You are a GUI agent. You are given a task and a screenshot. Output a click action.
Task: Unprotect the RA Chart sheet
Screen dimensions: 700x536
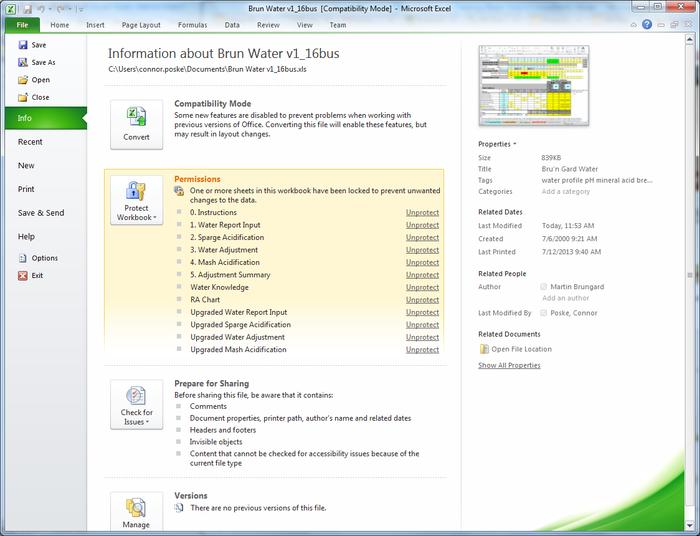422,300
